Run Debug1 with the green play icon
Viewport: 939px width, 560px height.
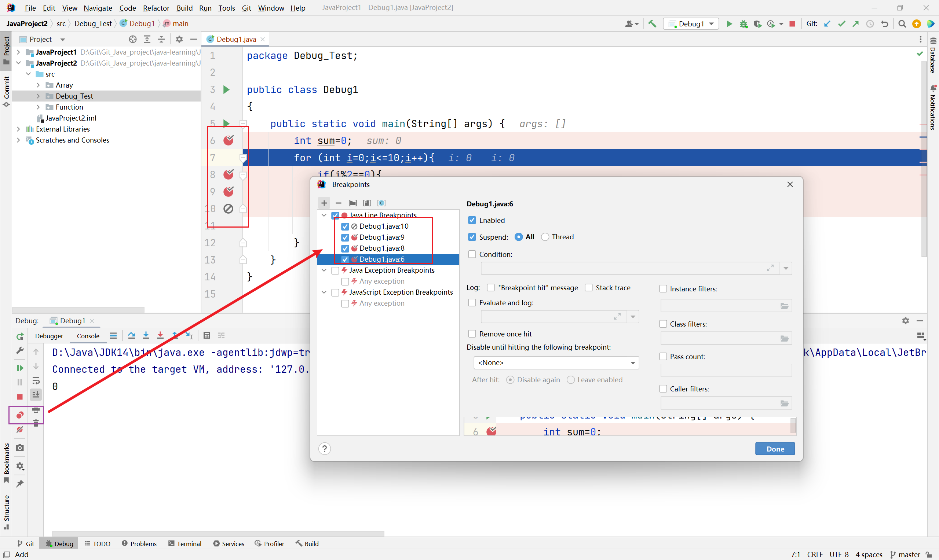pos(730,23)
